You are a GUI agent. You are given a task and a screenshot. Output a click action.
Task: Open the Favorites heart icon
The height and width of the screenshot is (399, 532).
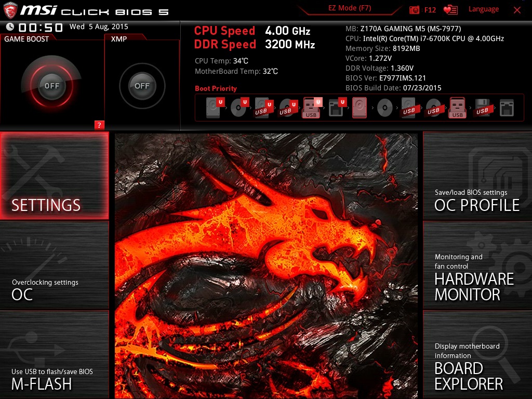click(450, 10)
